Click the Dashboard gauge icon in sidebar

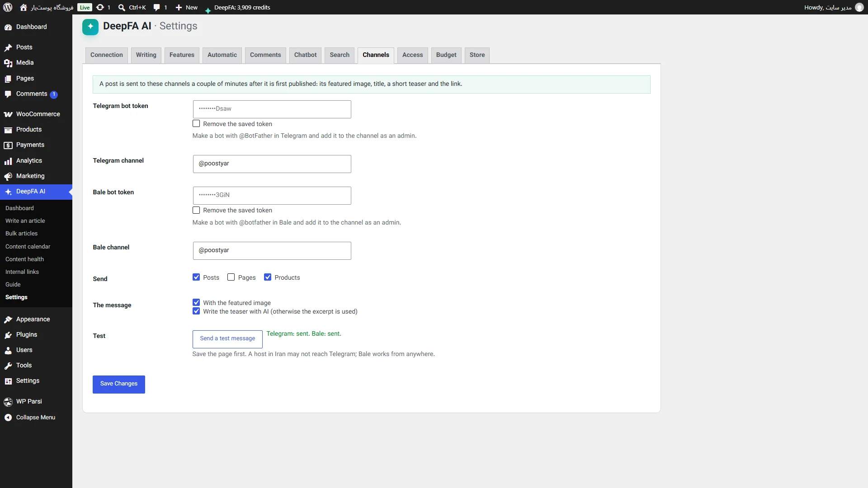pyautogui.click(x=8, y=27)
